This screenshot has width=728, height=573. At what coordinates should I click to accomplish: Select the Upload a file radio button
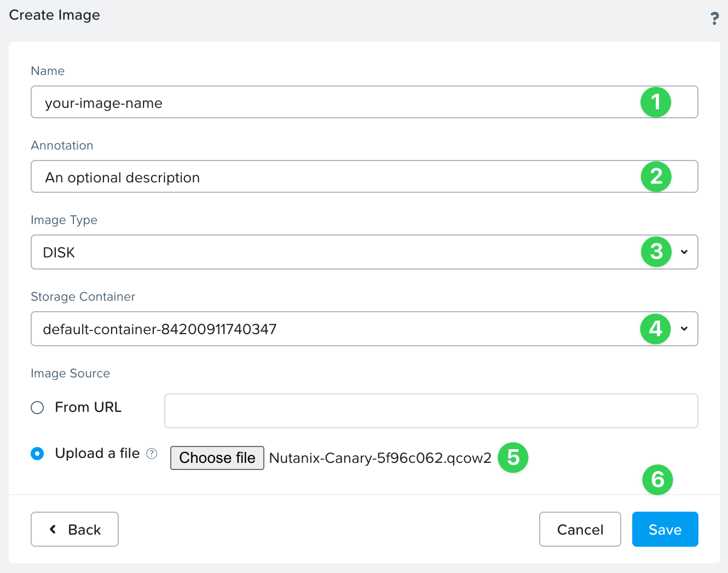[37, 454]
